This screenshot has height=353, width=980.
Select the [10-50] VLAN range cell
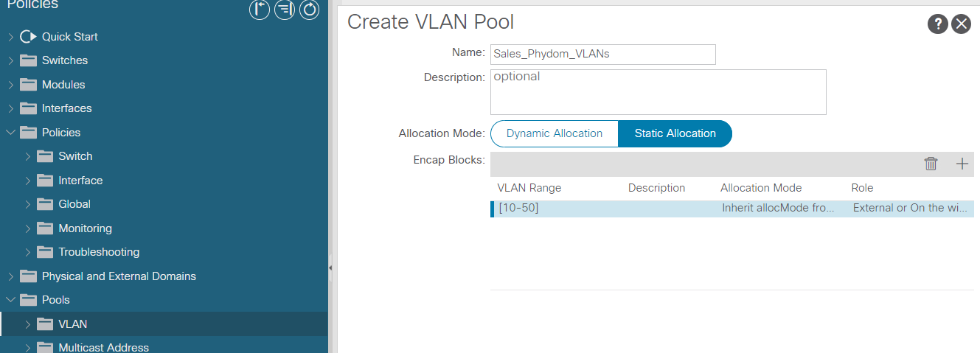coord(518,208)
